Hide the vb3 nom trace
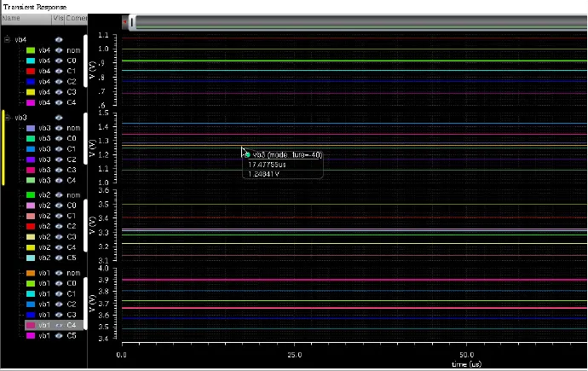The image size is (588, 371). click(x=59, y=128)
